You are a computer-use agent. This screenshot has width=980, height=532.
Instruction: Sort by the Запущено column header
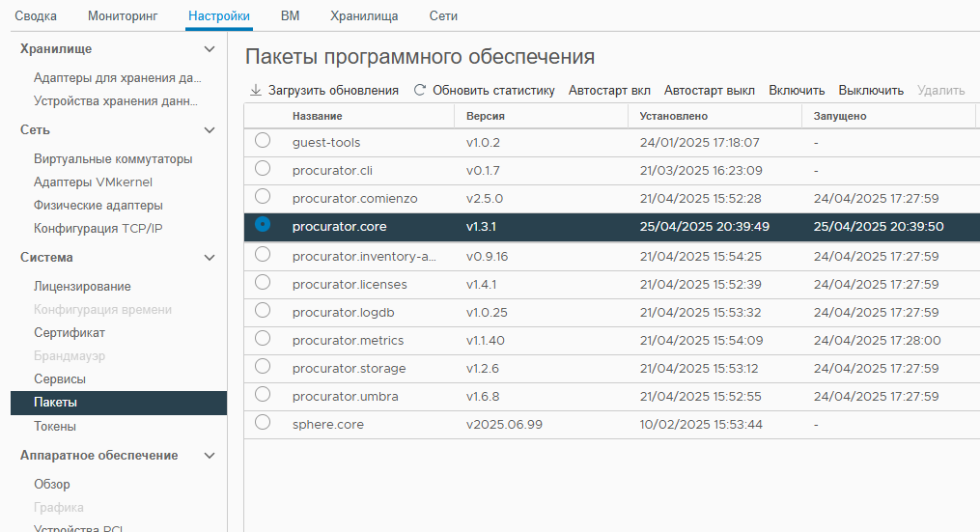point(840,116)
